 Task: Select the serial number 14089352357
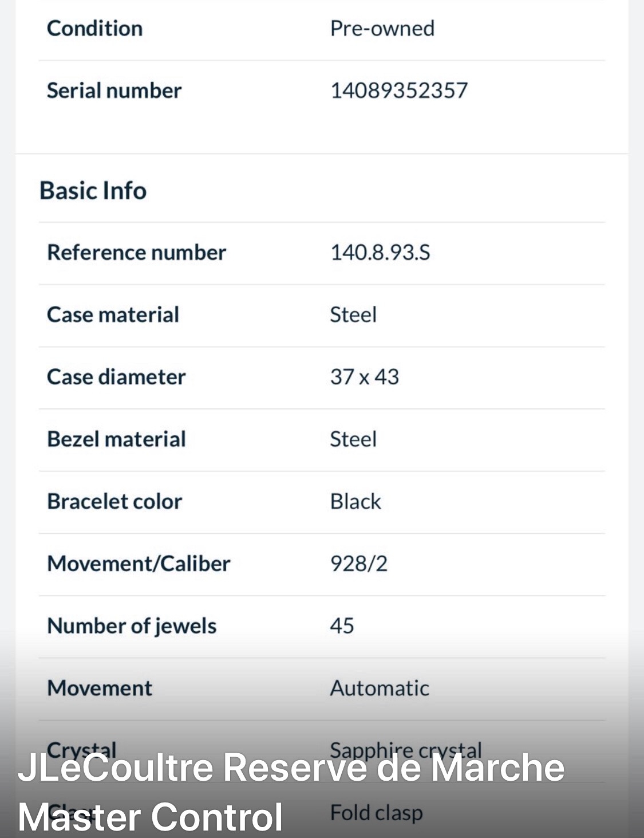[x=399, y=91]
